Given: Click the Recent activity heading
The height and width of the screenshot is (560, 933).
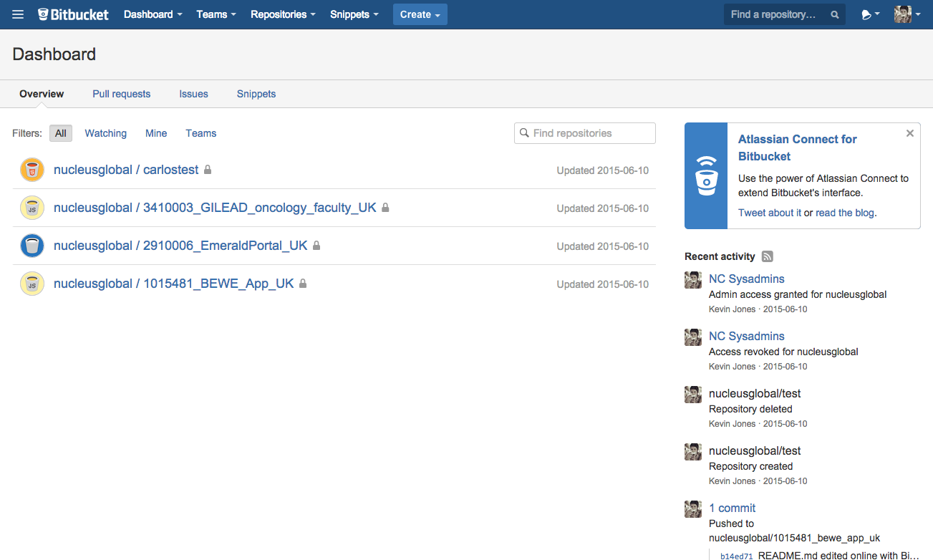Looking at the screenshot, I should pos(720,256).
